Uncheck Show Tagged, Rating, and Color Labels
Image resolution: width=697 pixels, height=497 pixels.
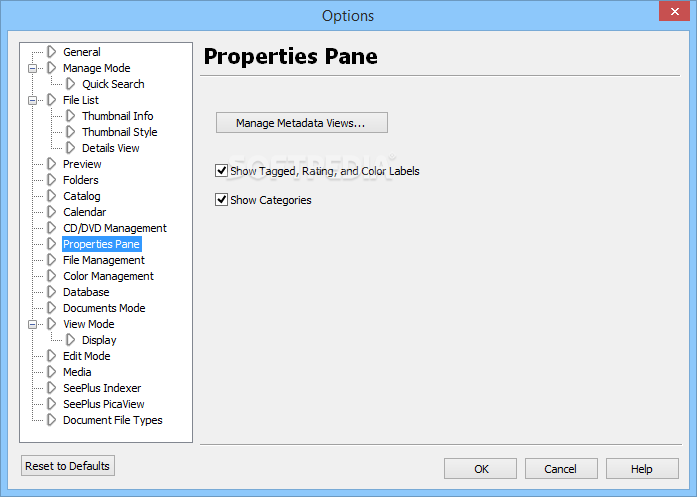pos(221,171)
